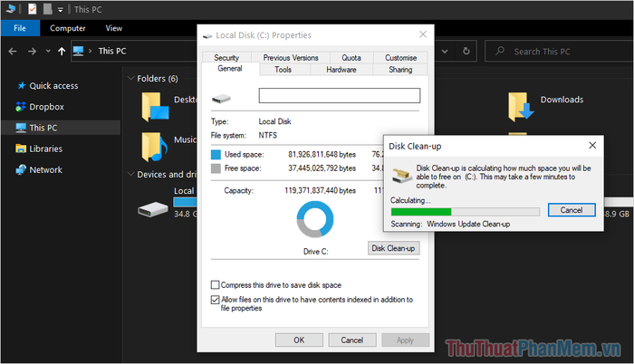Open the File menu in Explorer
This screenshot has height=364, width=634.
click(x=20, y=28)
